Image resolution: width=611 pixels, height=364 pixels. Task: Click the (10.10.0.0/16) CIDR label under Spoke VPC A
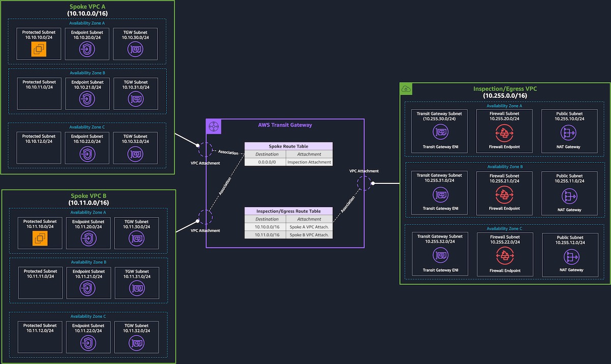[x=88, y=13]
